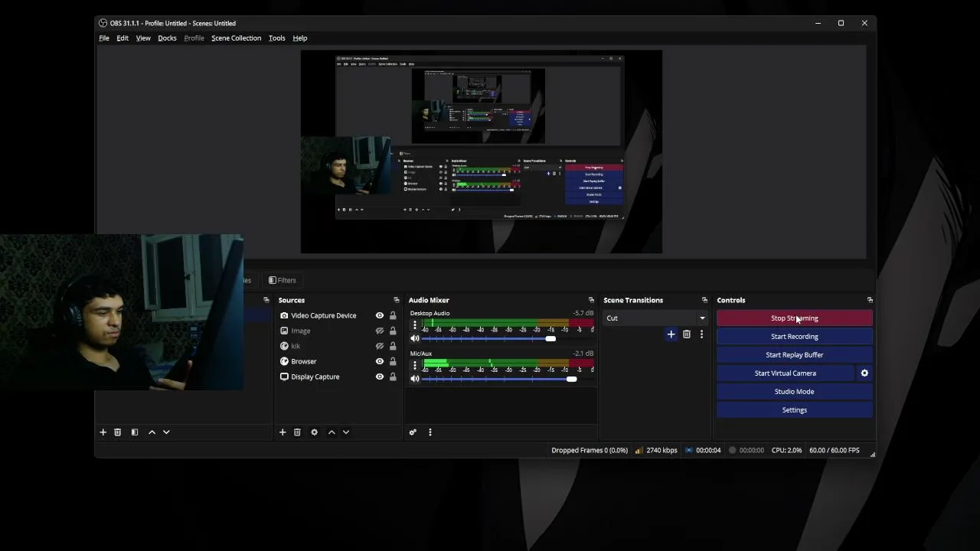Show the Image source with eye icon
Viewport: 980px width, 551px height.
380,331
